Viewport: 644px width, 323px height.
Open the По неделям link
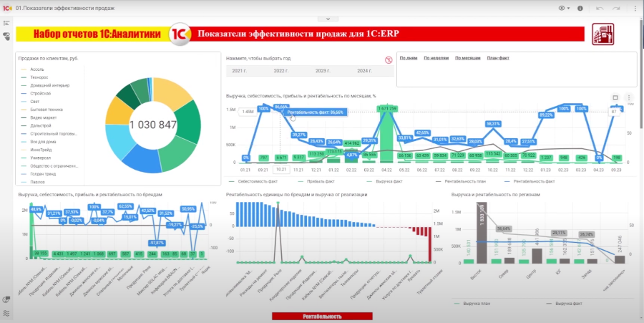[436, 58]
